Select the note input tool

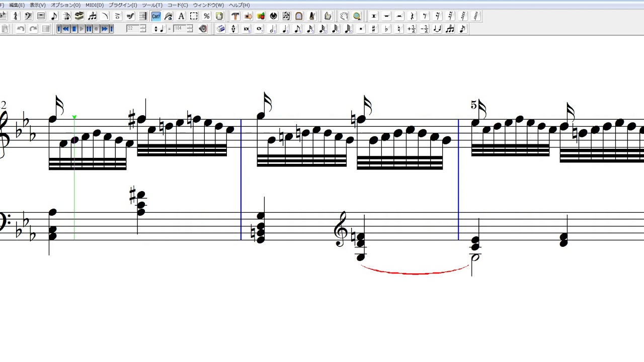54,16
